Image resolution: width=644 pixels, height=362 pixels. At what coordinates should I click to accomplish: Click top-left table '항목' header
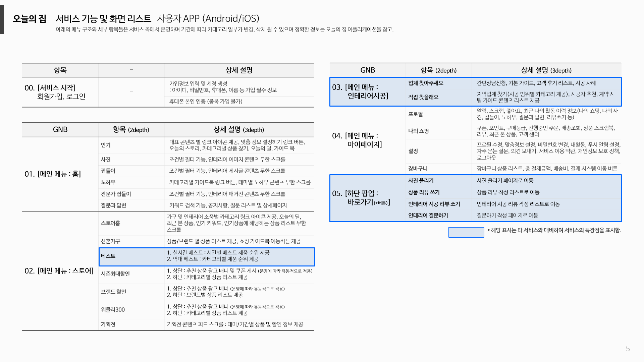60,70
